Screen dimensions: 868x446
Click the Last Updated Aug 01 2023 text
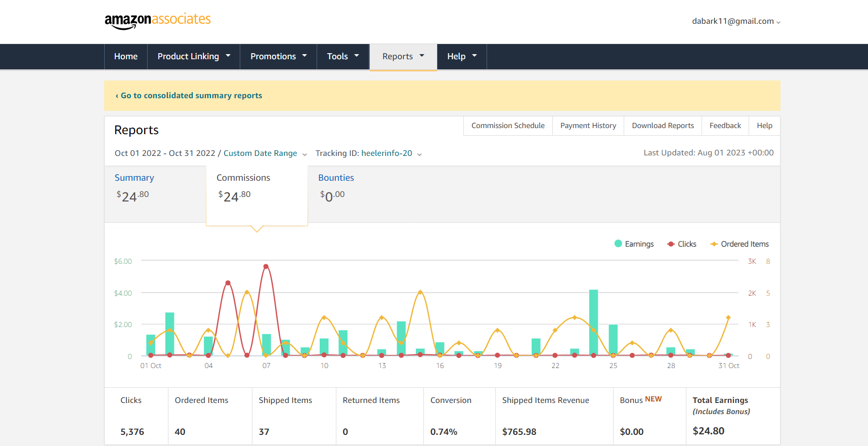click(x=709, y=153)
